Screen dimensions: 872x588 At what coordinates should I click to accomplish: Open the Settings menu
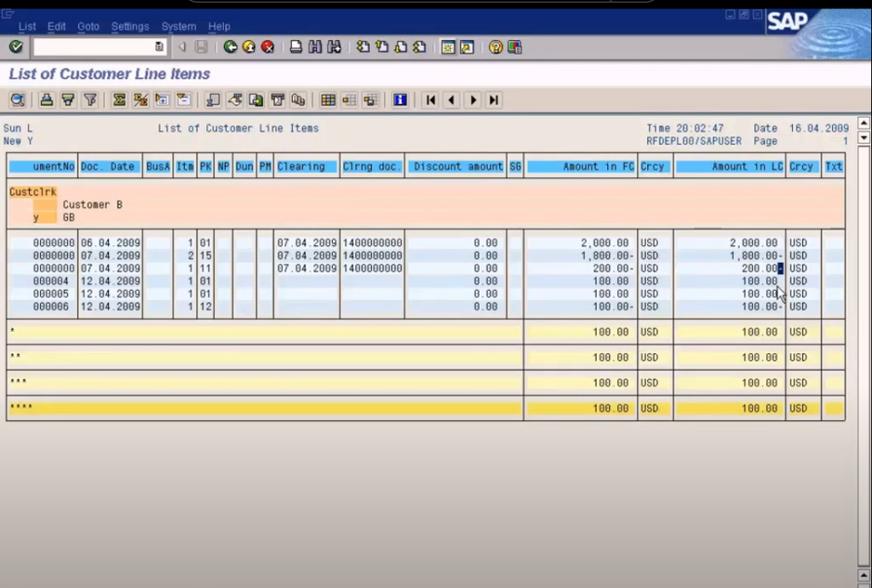(130, 26)
